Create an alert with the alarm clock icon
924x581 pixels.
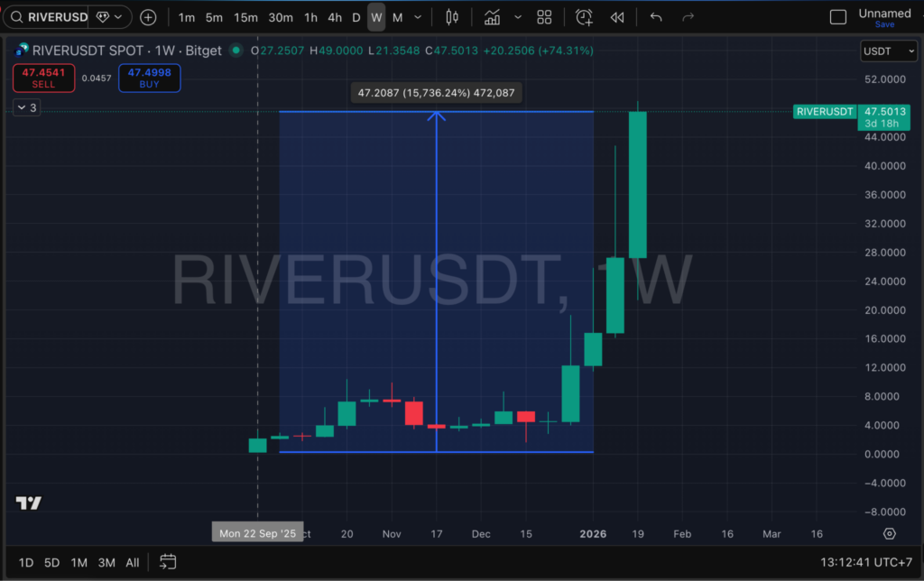pyautogui.click(x=584, y=17)
